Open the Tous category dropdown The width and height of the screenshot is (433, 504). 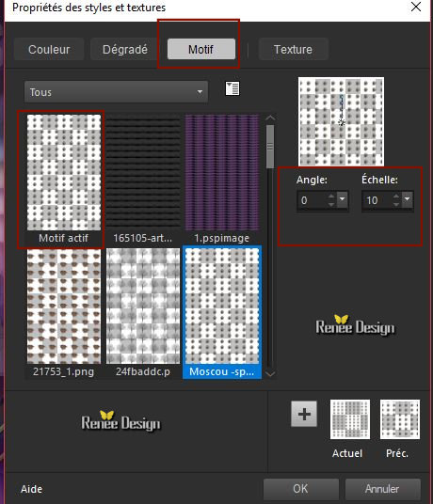click(116, 92)
